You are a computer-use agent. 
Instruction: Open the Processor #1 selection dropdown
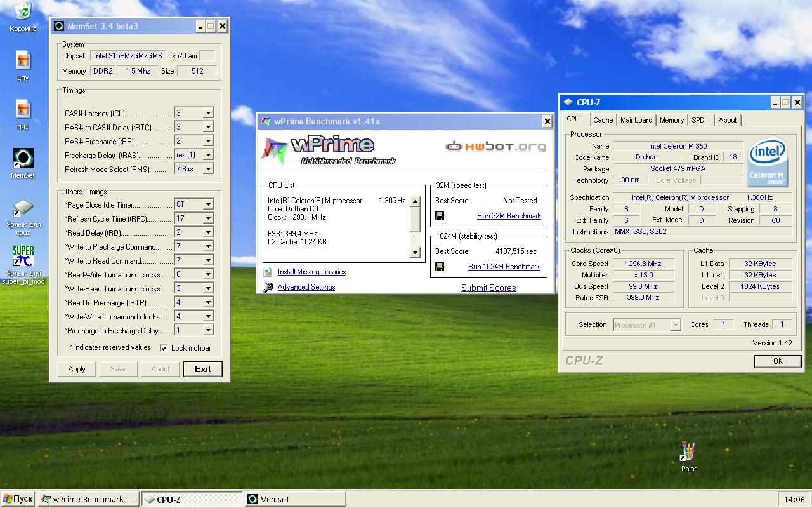click(676, 325)
